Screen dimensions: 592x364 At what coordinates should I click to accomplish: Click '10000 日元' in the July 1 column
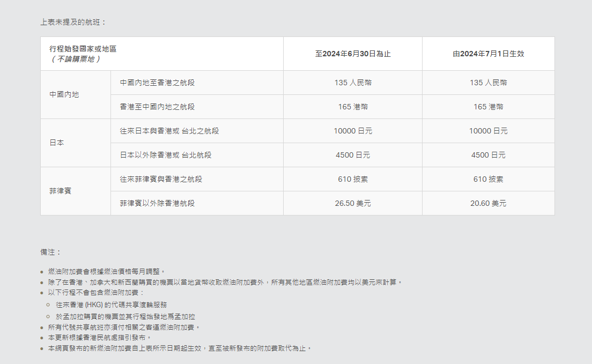(488, 131)
